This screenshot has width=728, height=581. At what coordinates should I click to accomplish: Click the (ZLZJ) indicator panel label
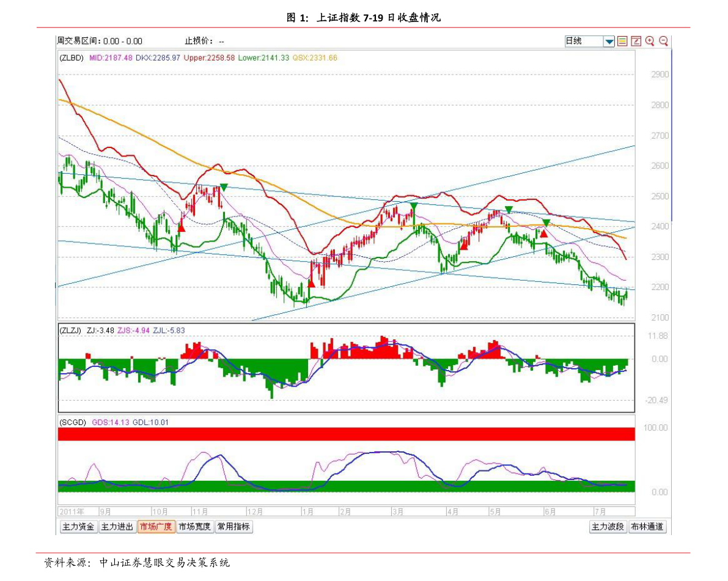[72, 330]
